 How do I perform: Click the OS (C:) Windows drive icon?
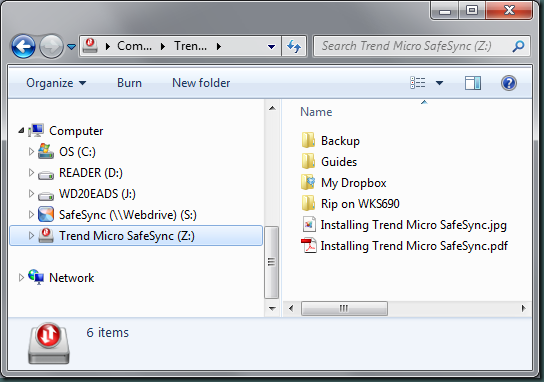(46, 151)
